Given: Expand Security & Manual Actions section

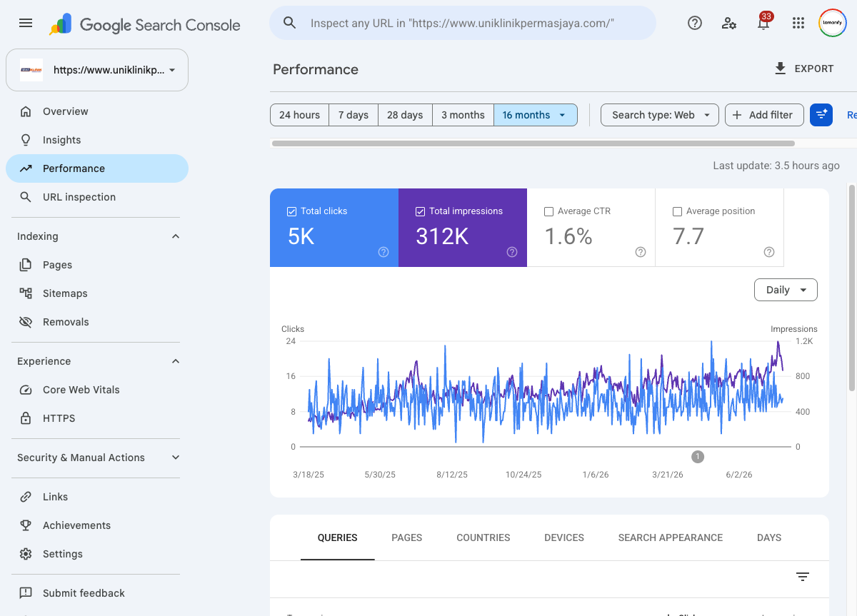Looking at the screenshot, I should [176, 458].
